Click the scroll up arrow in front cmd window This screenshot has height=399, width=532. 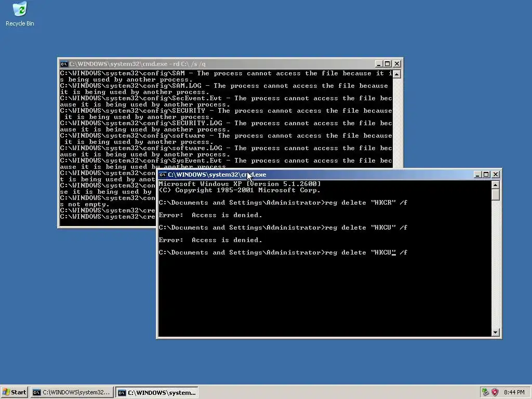495,185
